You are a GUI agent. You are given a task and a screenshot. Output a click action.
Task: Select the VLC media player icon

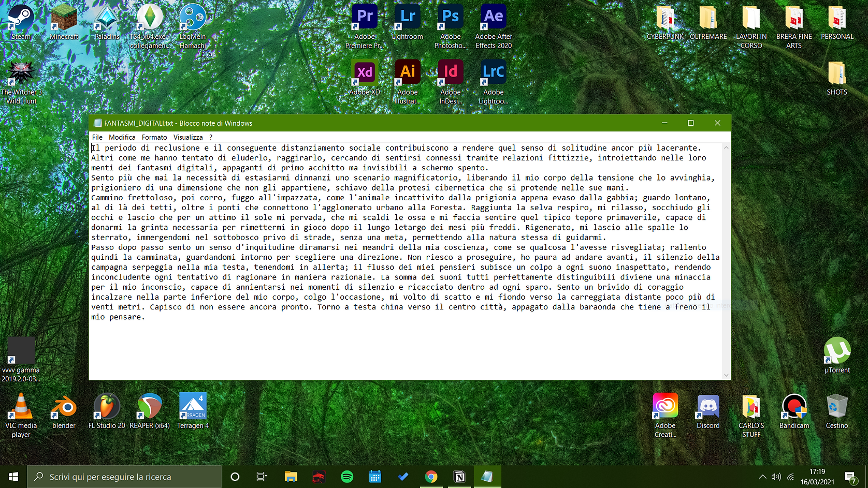click(21, 415)
